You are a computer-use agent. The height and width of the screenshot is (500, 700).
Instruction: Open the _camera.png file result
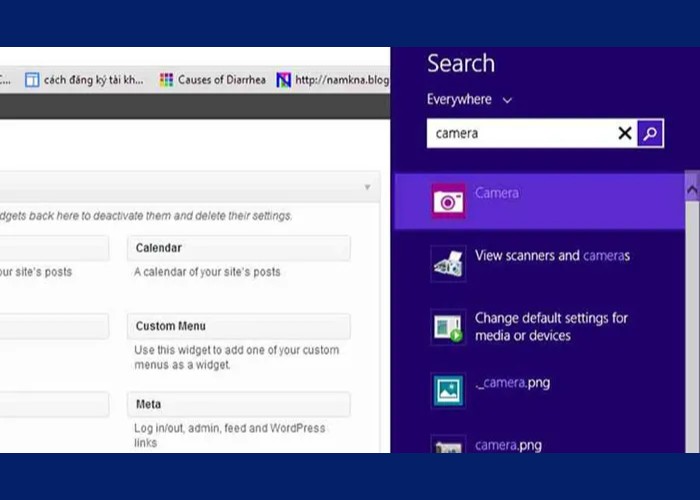tap(447, 390)
